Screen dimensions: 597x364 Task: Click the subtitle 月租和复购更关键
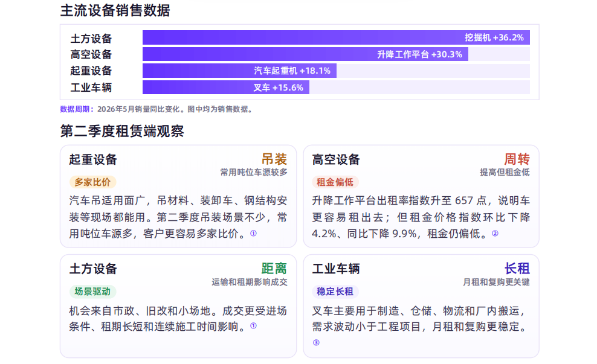tap(496, 283)
